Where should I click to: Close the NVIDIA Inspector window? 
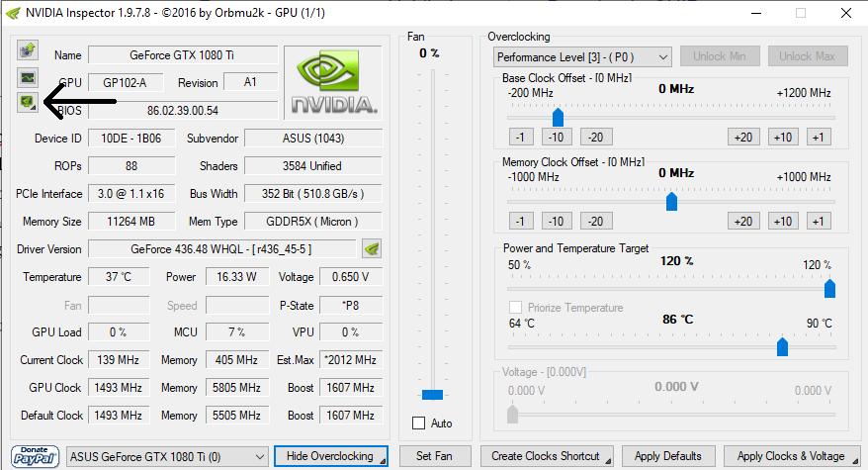point(846,13)
